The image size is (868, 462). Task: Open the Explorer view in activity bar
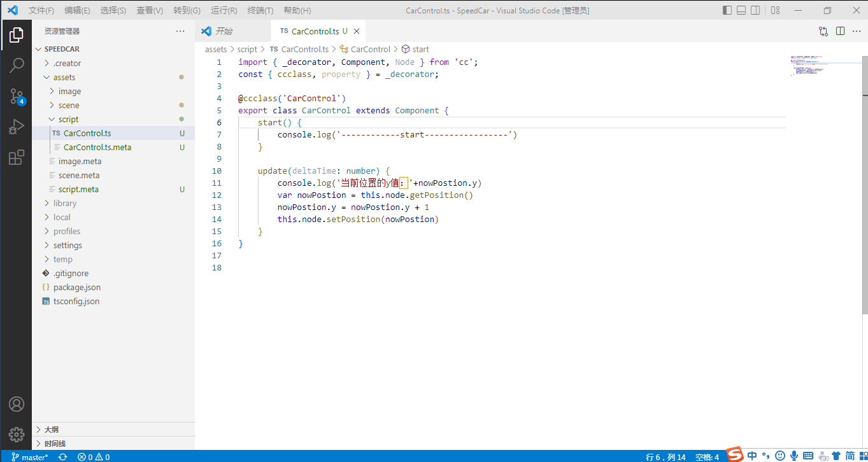tap(17, 35)
